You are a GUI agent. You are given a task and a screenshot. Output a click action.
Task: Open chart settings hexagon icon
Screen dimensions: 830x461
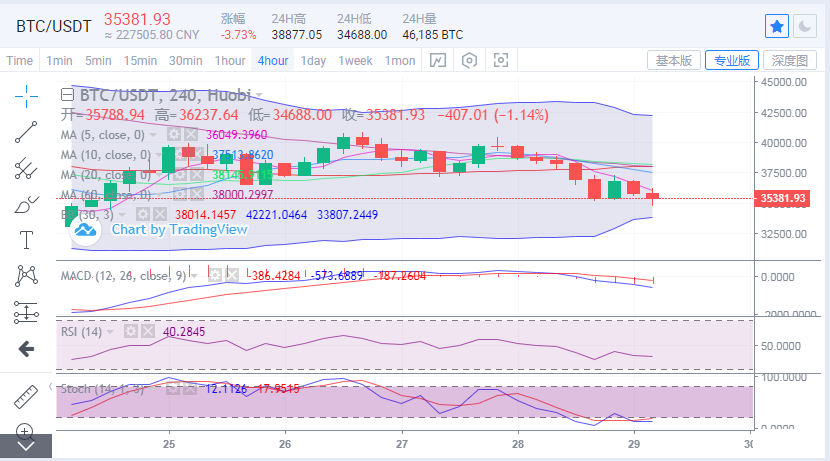[469, 60]
